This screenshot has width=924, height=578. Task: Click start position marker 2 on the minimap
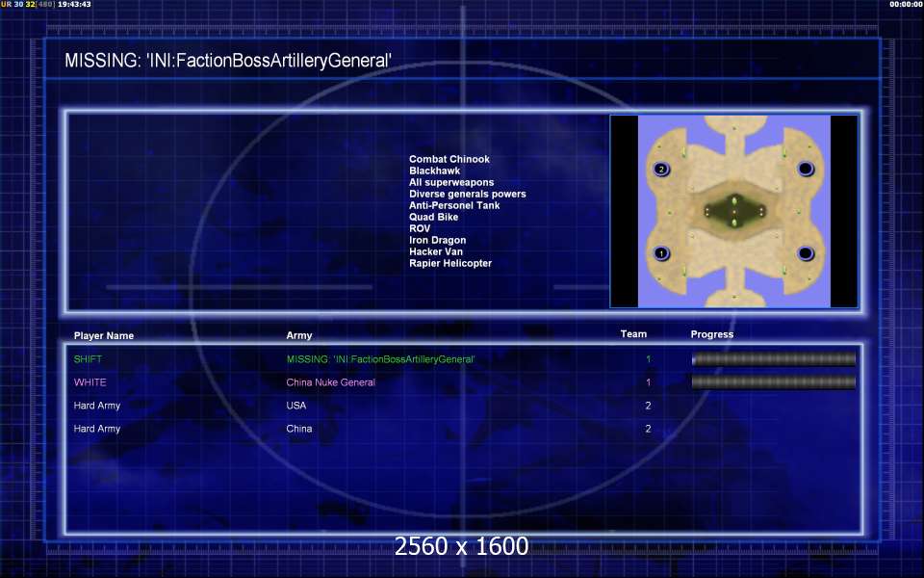coord(662,170)
